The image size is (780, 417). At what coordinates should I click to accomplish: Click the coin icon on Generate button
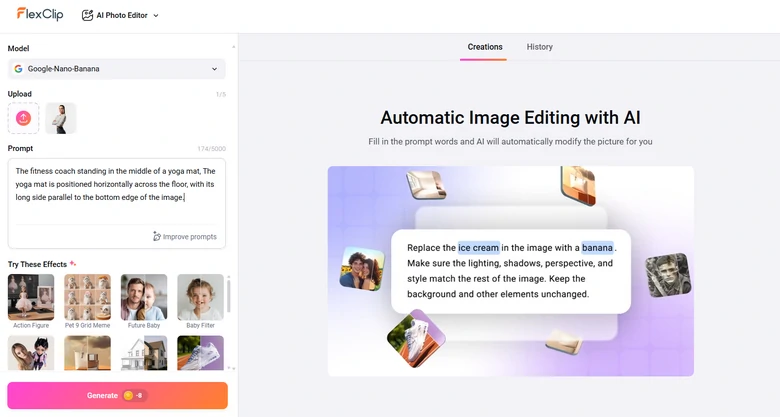[128, 396]
